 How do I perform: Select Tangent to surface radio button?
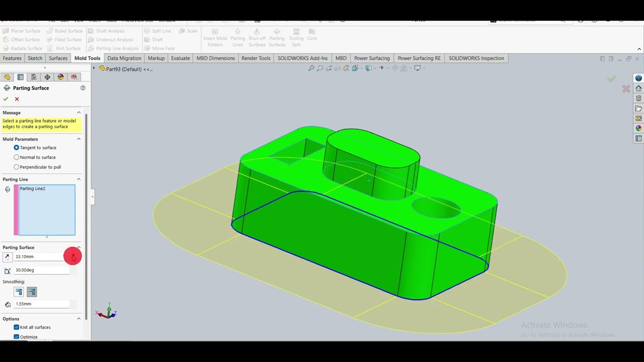point(17,148)
